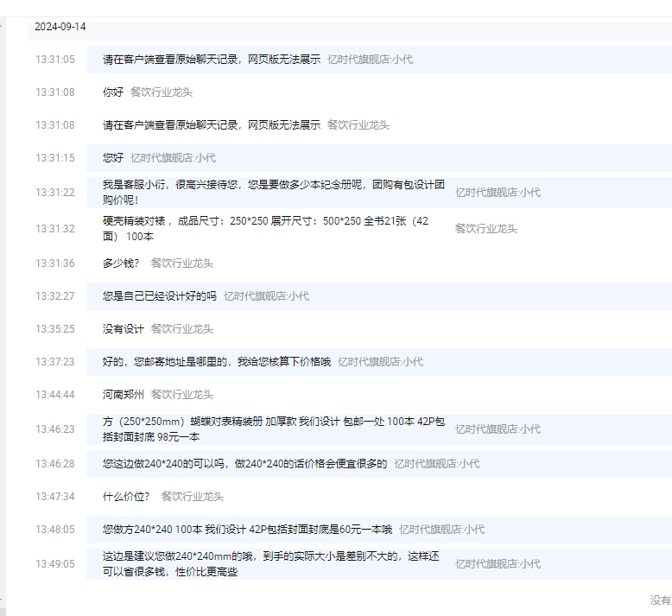Select timestamp 13:31:36
The width and height of the screenshot is (672, 616).
(55, 264)
